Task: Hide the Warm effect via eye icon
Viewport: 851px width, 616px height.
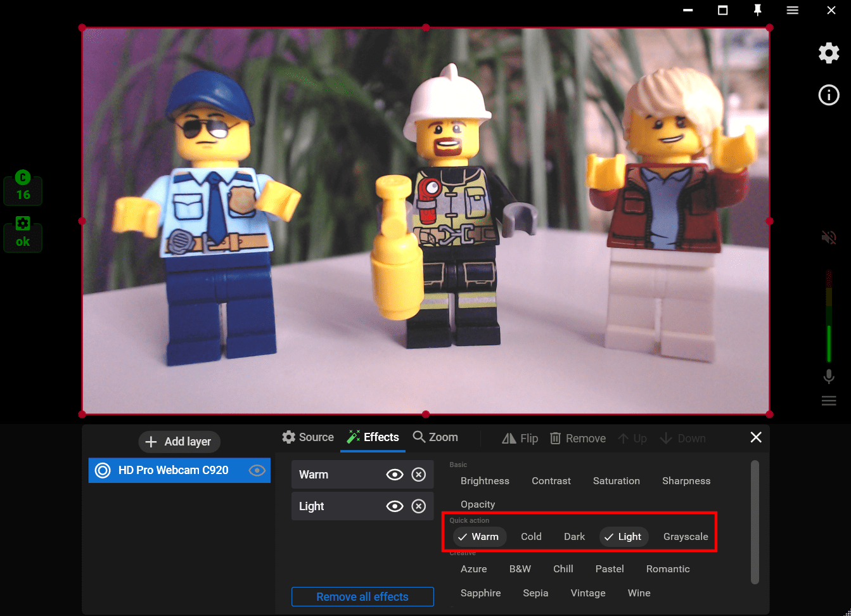Action: 395,475
